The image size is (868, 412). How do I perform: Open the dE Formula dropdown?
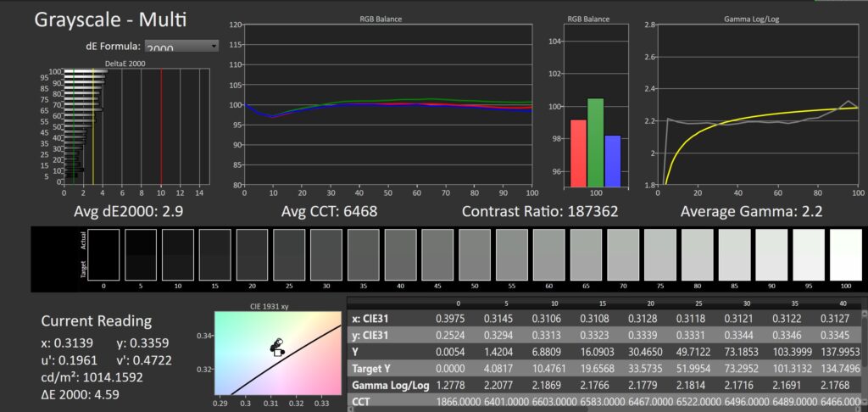181,47
